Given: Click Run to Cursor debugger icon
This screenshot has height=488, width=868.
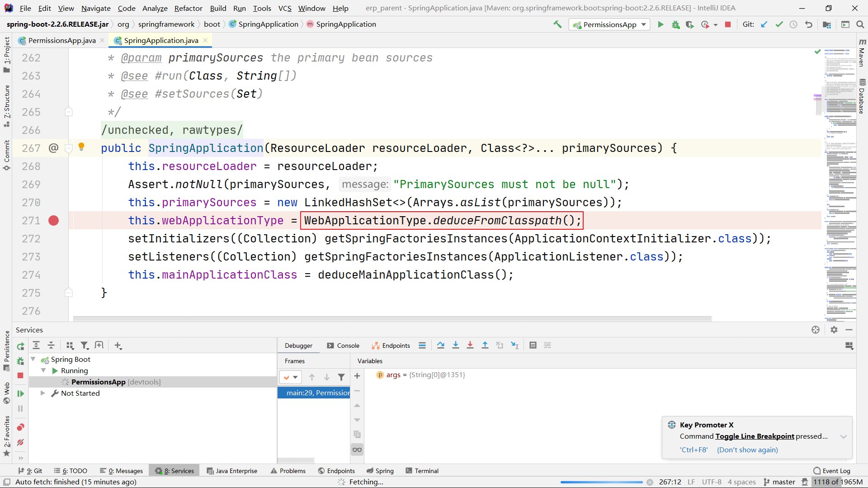Looking at the screenshot, I should point(514,346).
